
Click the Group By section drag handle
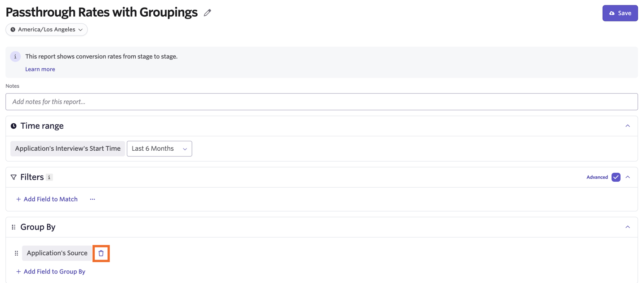coord(13,227)
